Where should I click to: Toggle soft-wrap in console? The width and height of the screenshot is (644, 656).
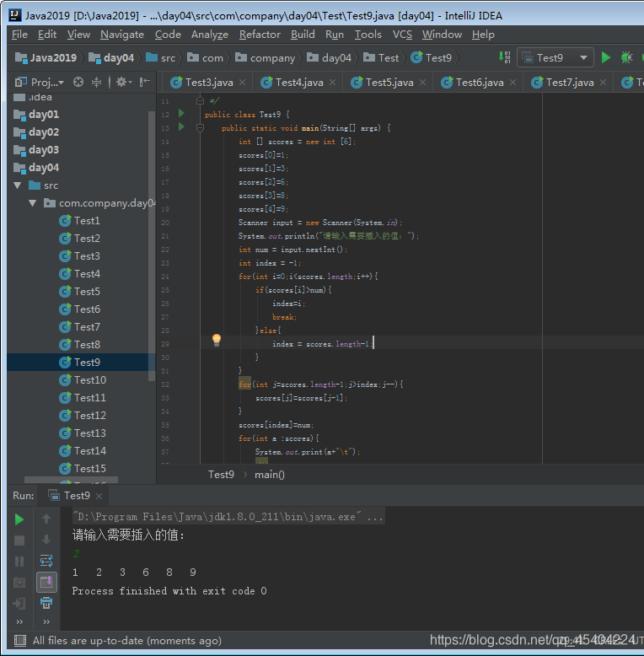point(46,561)
